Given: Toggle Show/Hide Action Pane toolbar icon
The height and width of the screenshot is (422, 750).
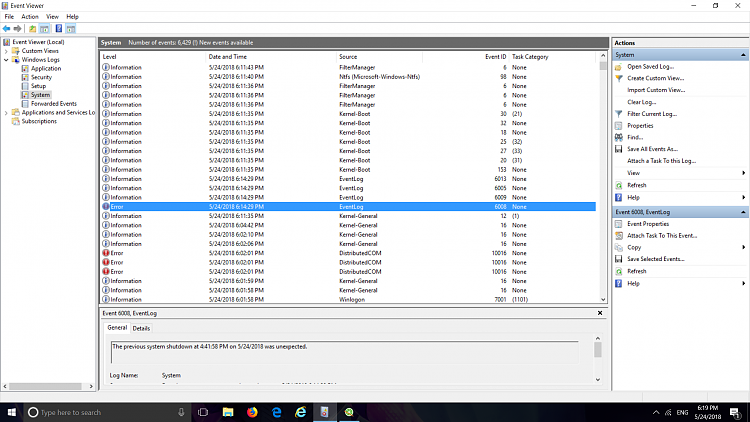Looking at the screenshot, I should (x=71, y=29).
